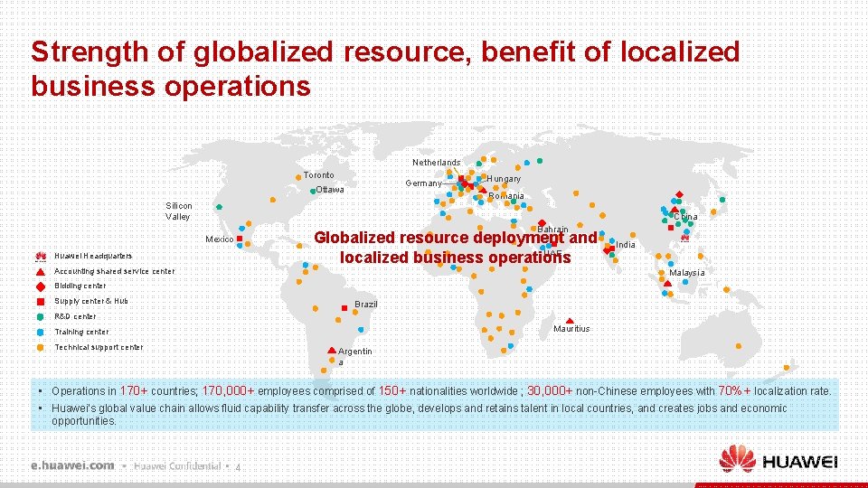Screen dimensions: 868x488
Task: Click the 'Huawei Headquarters' legend label
Action: (x=93, y=256)
